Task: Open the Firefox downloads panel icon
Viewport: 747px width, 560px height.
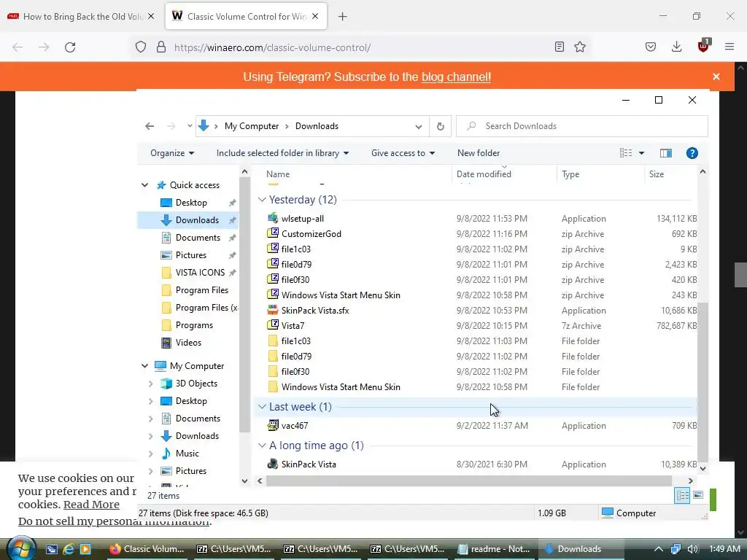Action: point(676,47)
